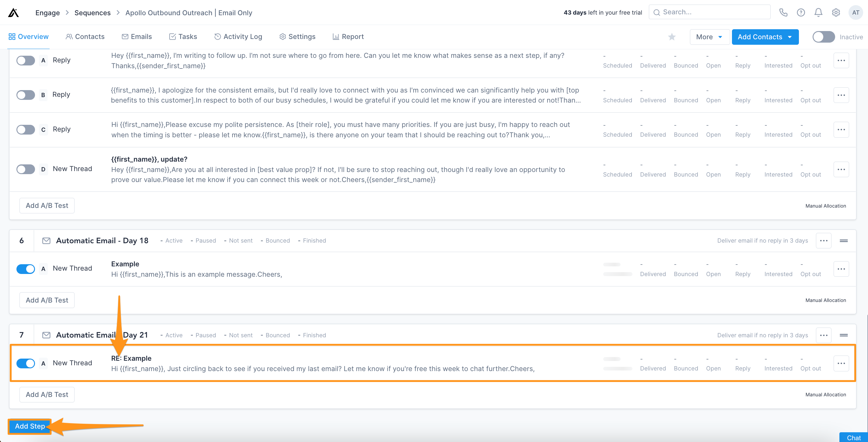Open the Activity Log tab
The width and height of the screenshot is (868, 442).
(238, 37)
